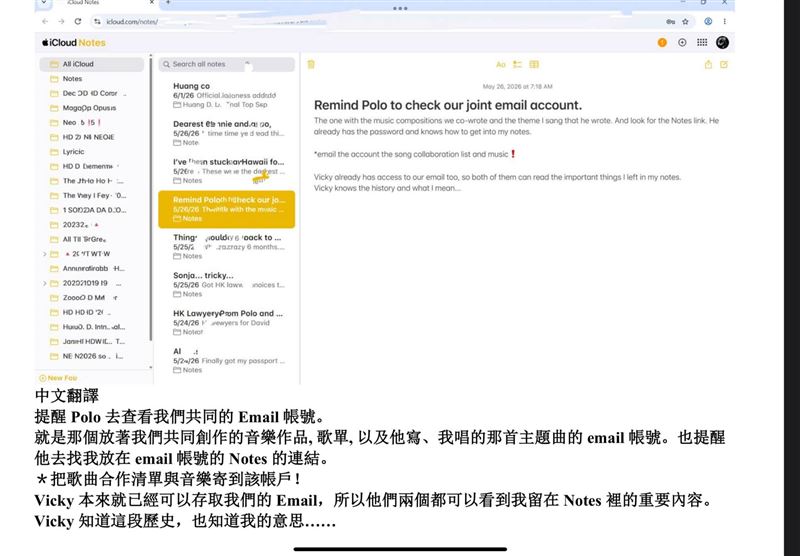Click the folder list scrollbar
800x556 pixels.
[x=151, y=198]
